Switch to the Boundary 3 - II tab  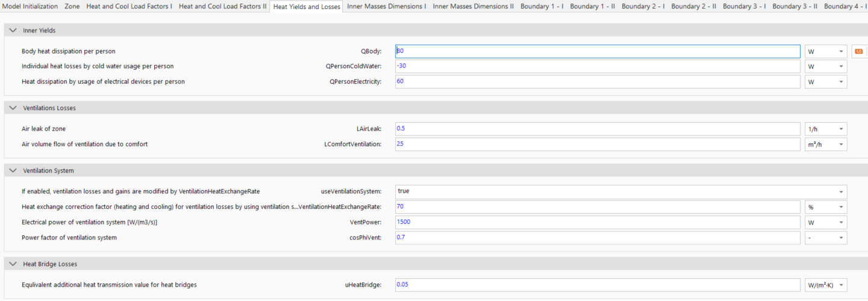[x=795, y=6]
